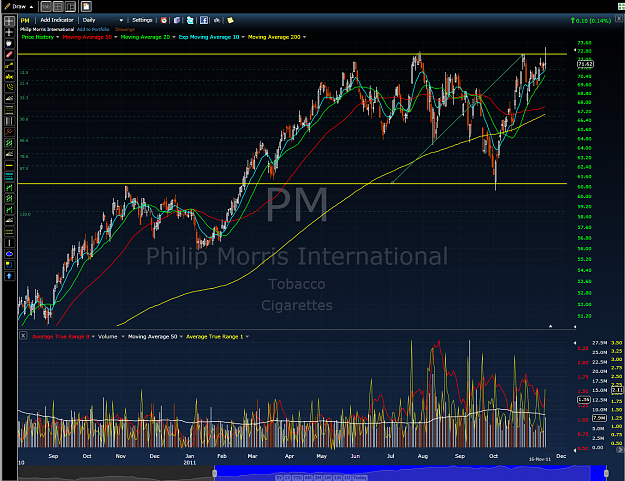Open the Draw tools menu
Screen dimensions: 625x481
[19, 6]
